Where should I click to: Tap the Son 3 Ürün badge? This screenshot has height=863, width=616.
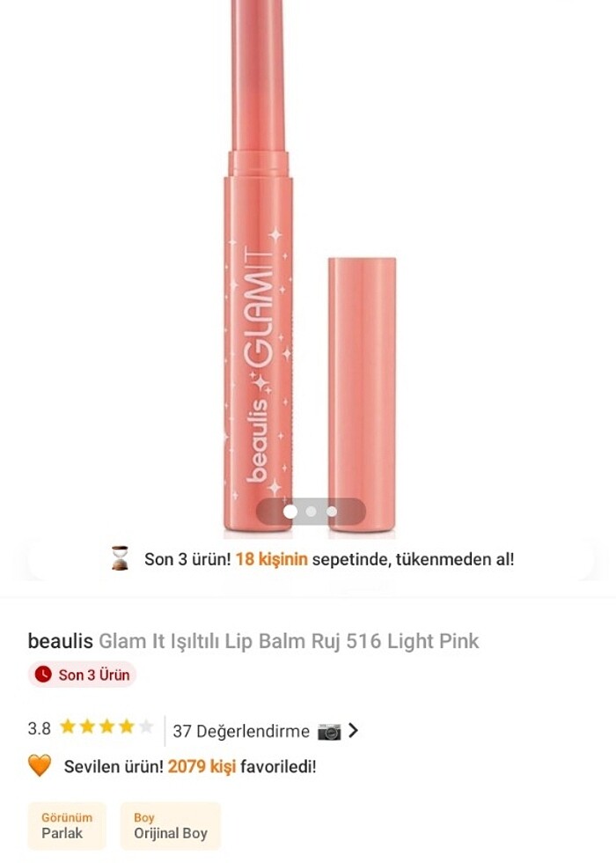[82, 675]
